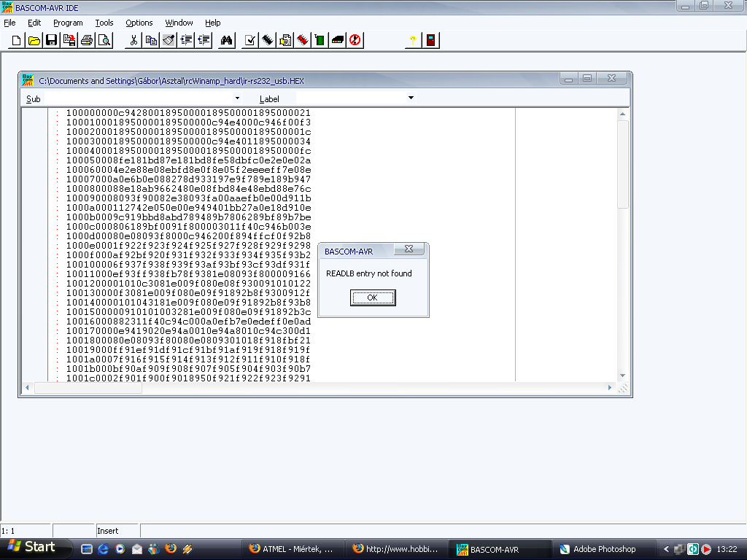Find text with the binoculars icon

[x=227, y=41]
